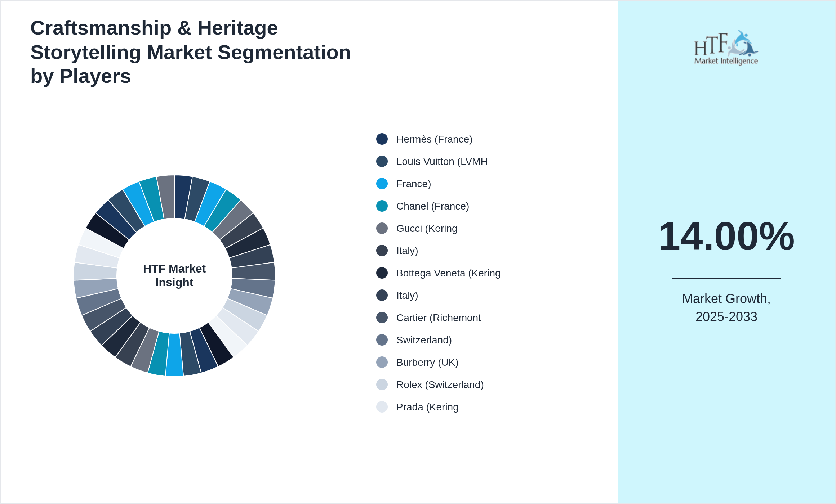Click the Market Growth, 2025-2033 caption

coord(726,308)
